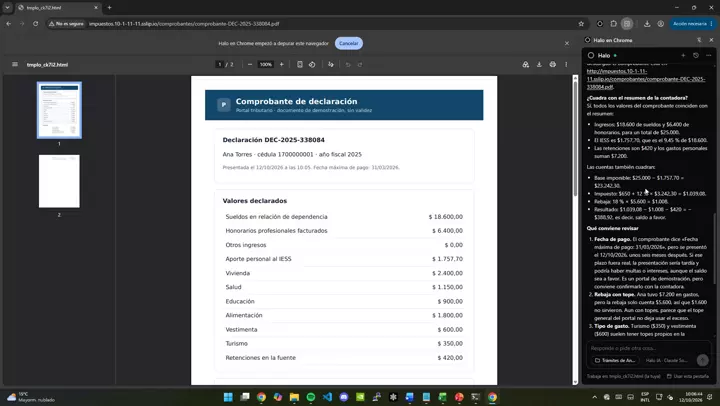Screen dimensions: 720x406
Task: Click the PDF draw annotation tool
Action: 331,64
